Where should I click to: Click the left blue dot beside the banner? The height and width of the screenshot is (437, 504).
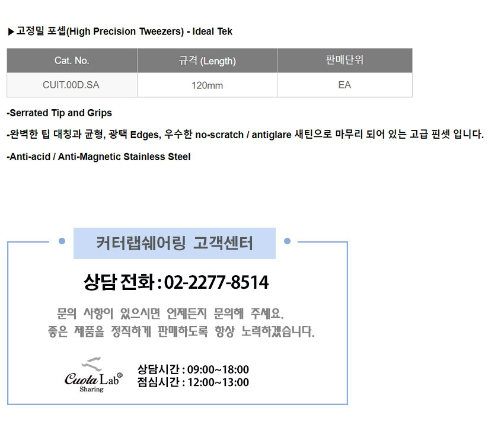tap(62, 241)
